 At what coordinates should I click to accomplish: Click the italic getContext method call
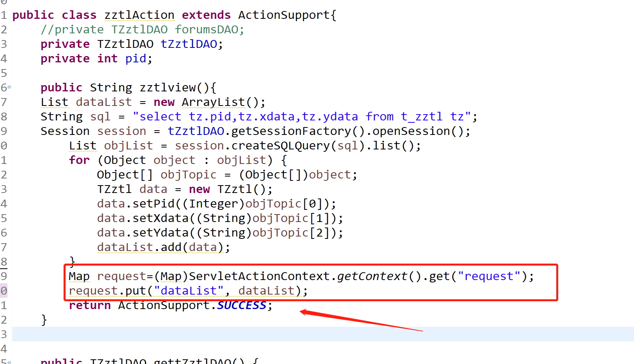tap(372, 276)
